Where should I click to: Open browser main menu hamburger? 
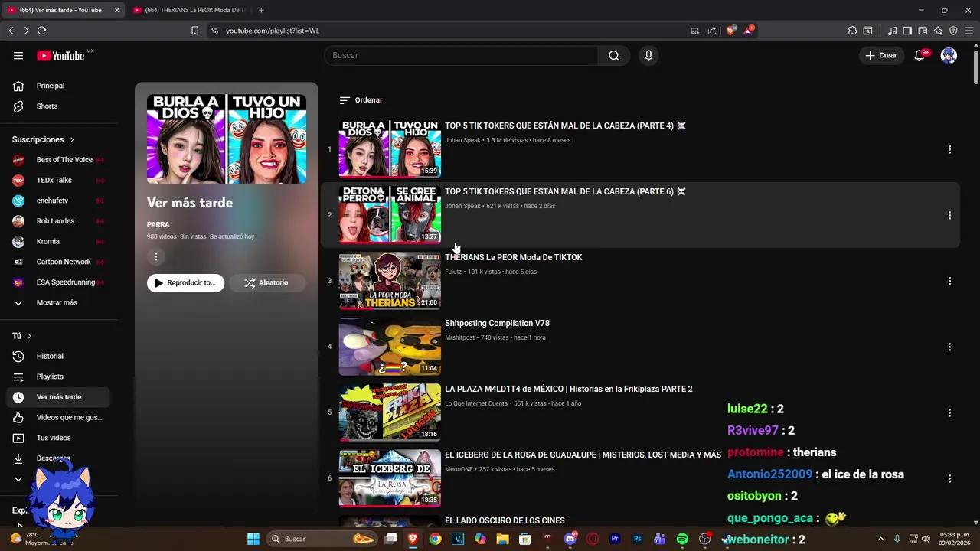tap(969, 31)
